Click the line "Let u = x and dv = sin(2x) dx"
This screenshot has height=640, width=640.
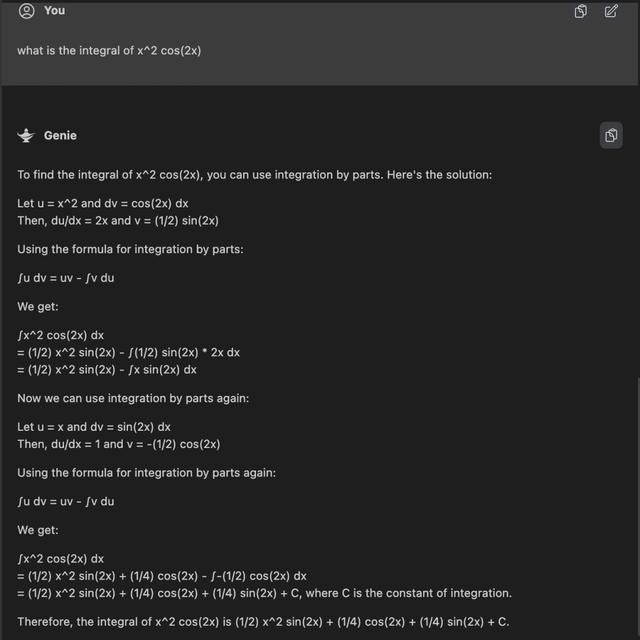(94, 427)
